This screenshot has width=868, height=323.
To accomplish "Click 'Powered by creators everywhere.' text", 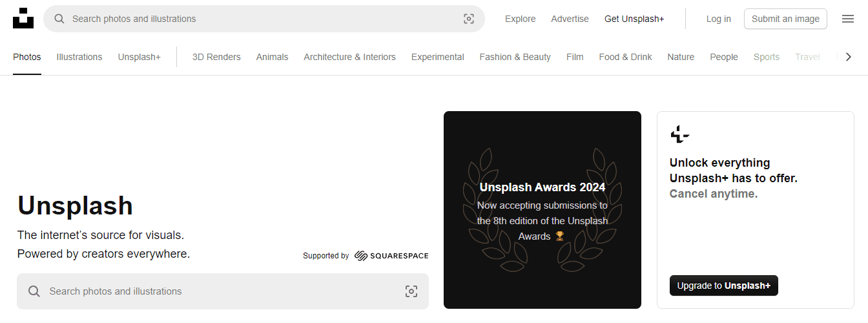I will pyautogui.click(x=103, y=254).
